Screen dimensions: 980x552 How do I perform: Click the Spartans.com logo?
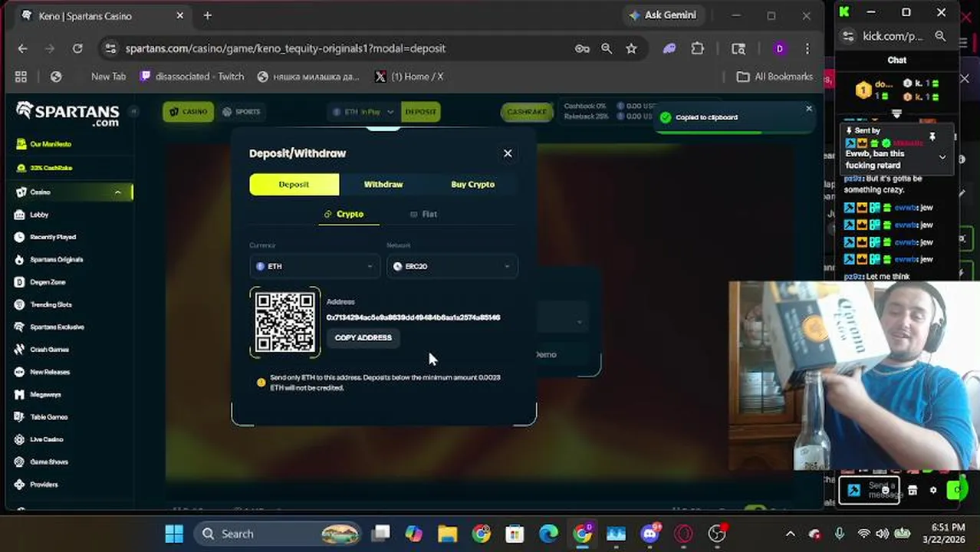click(67, 113)
